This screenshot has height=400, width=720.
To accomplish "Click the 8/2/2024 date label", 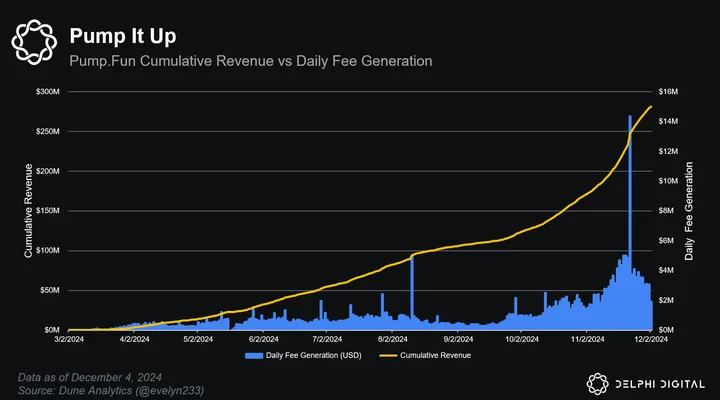I will [x=393, y=339].
